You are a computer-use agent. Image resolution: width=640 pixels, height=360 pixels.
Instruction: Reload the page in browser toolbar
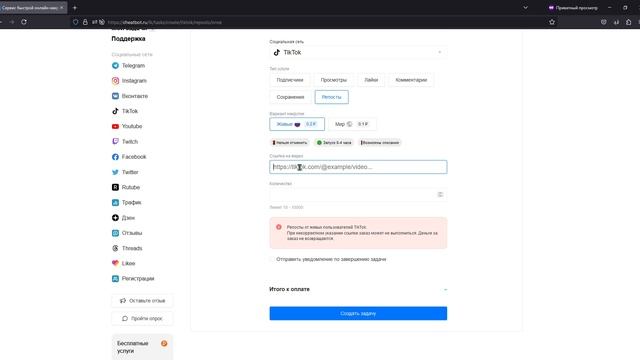point(24,22)
